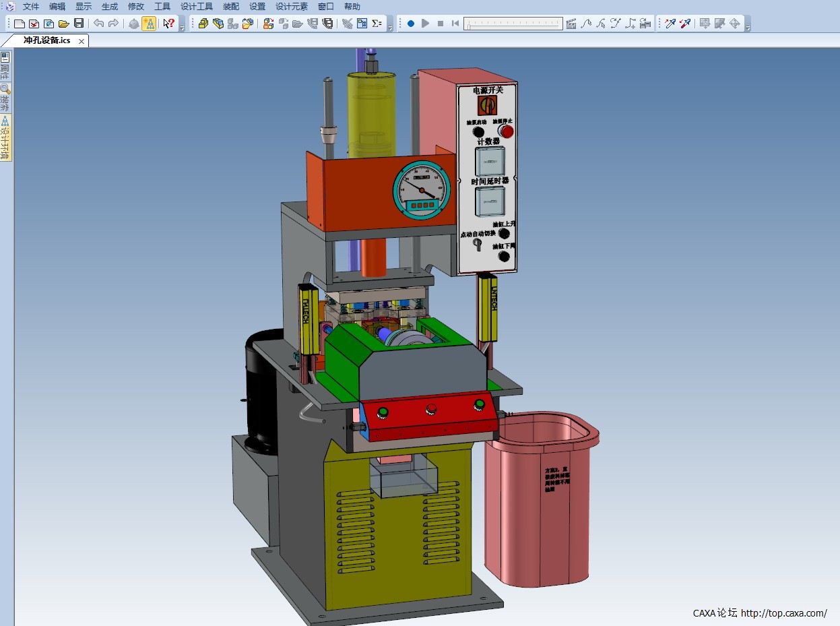Toggle the animation record button
Image resolution: width=840 pixels, height=626 pixels.
(411, 24)
